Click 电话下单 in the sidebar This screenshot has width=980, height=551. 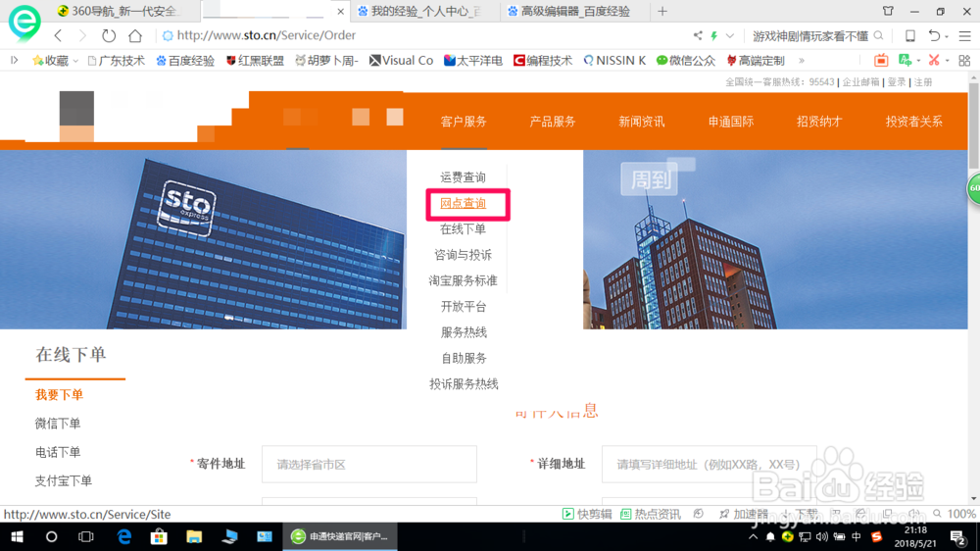click(x=58, y=452)
